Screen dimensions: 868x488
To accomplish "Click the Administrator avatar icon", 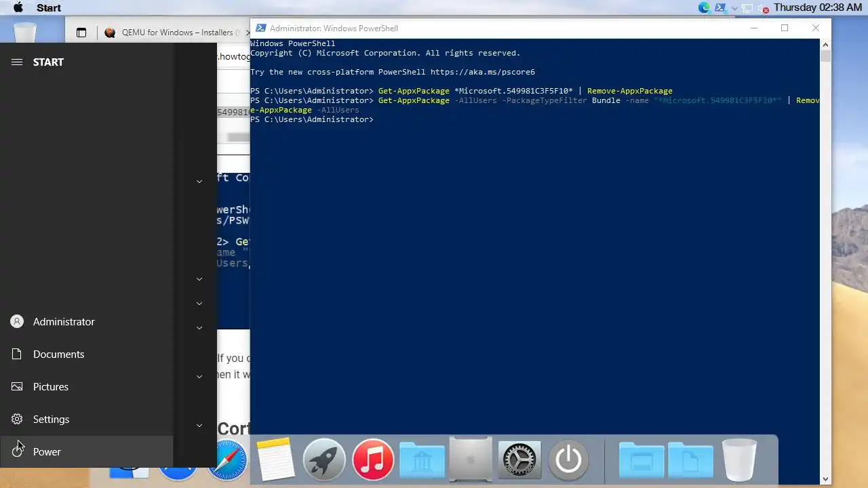I will 17,322.
